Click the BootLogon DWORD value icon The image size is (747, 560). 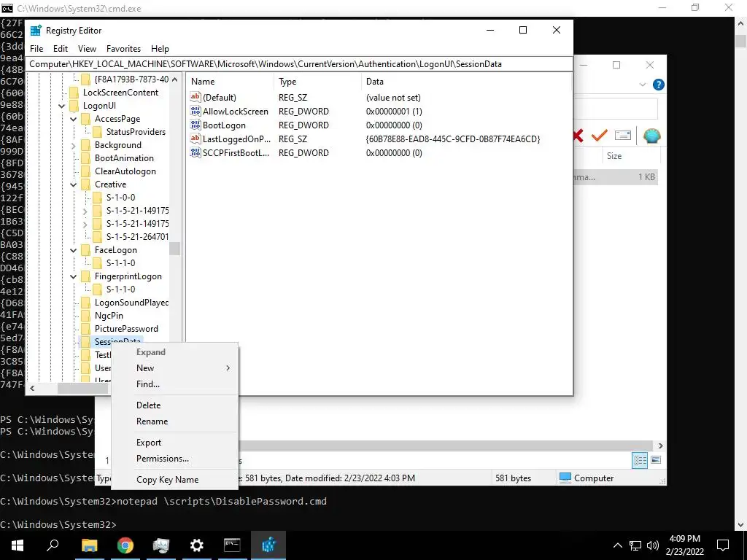coord(196,125)
